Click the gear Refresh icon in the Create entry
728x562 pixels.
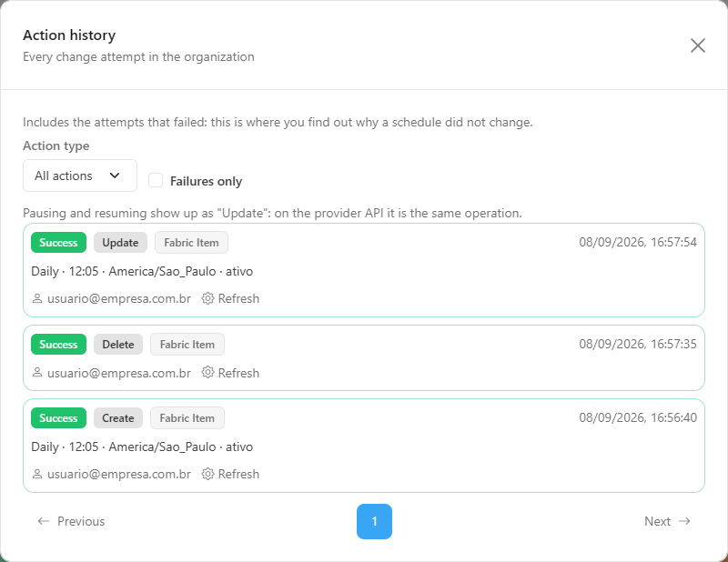(x=207, y=474)
